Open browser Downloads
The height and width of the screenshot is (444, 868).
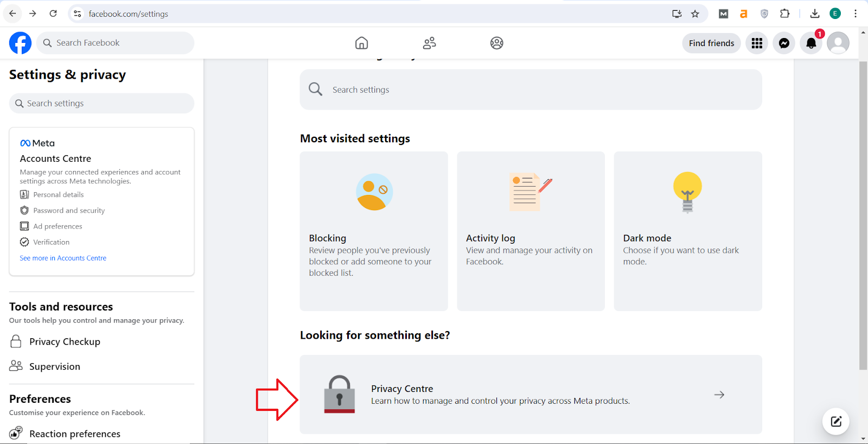[814, 14]
